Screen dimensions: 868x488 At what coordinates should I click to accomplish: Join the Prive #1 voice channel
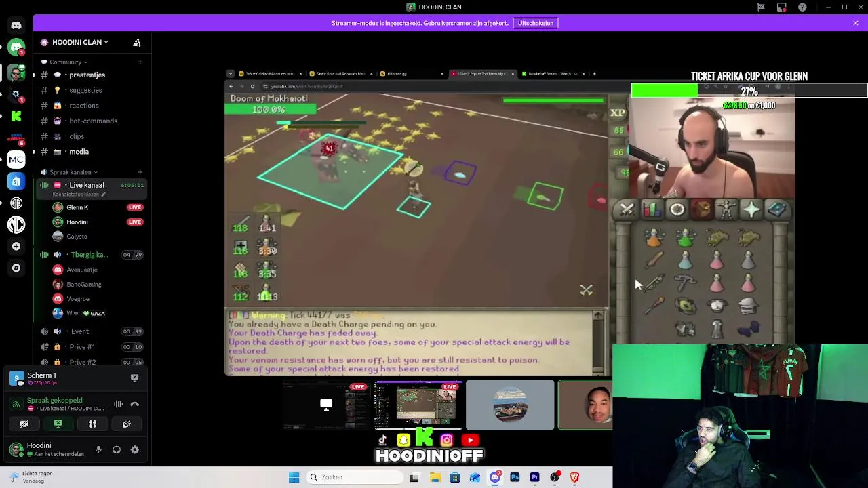(x=92, y=347)
